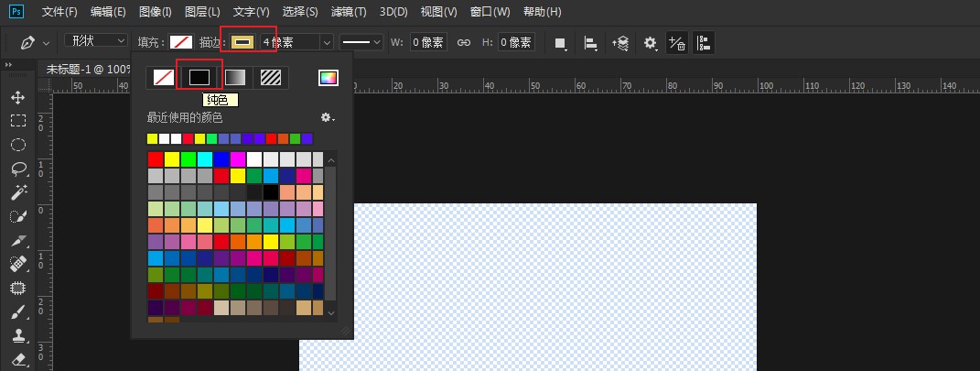Pick magenta swatch in first grid row
This screenshot has width=980, height=371.
[x=238, y=158]
